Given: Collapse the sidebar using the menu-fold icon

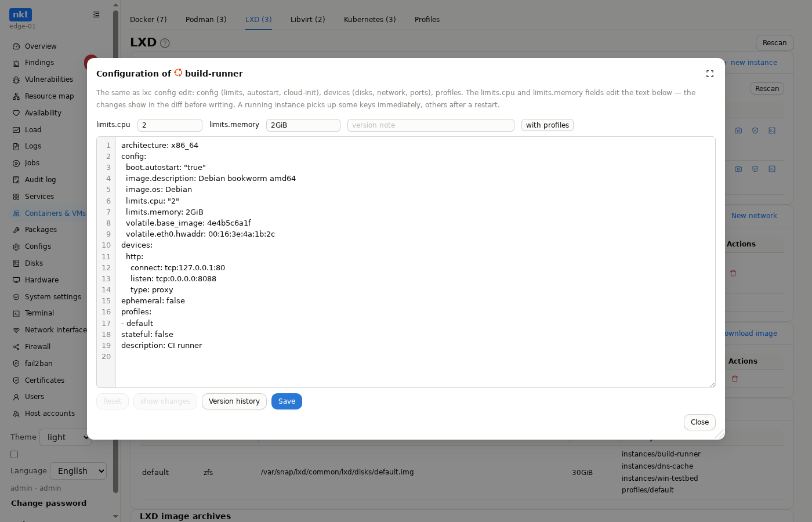Looking at the screenshot, I should click(96, 14).
